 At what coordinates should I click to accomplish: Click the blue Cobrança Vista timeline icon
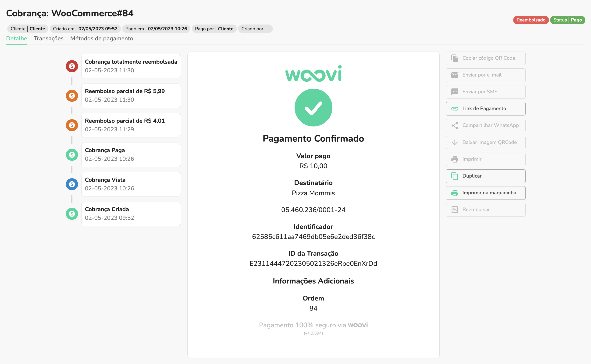coord(72,184)
